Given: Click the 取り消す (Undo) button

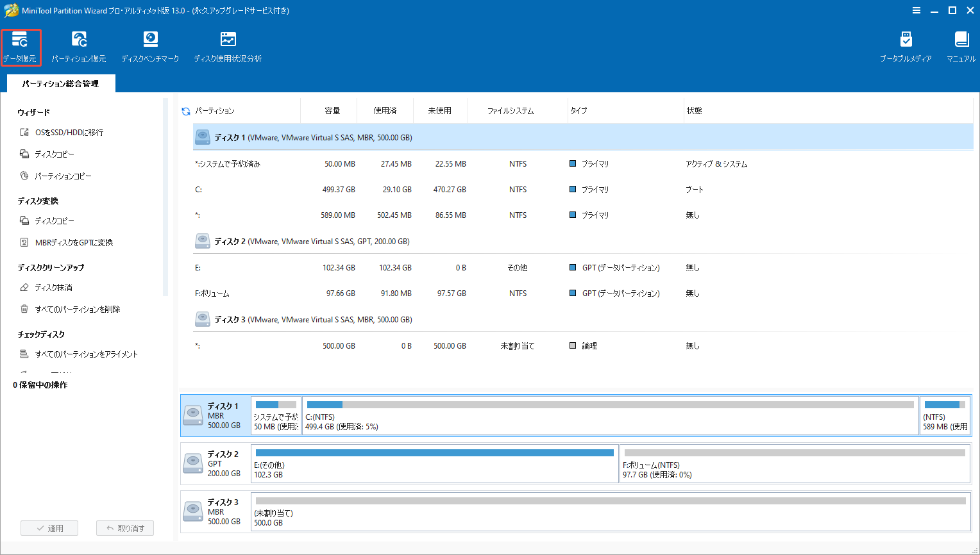Looking at the screenshot, I should point(124,527).
